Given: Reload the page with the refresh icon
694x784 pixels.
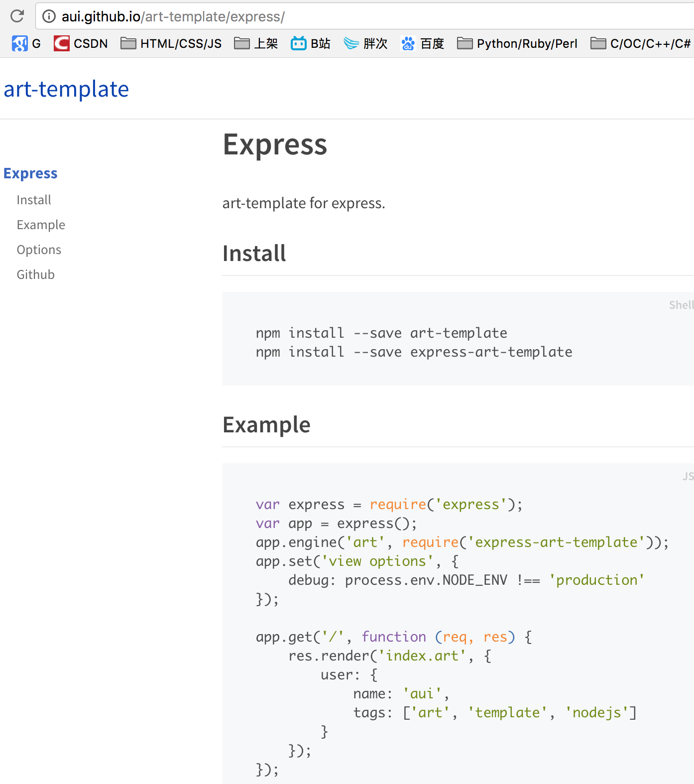Looking at the screenshot, I should pos(17,16).
